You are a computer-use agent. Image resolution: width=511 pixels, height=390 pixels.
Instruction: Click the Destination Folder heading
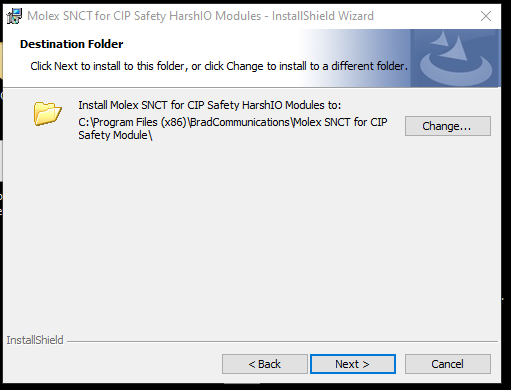click(x=71, y=44)
